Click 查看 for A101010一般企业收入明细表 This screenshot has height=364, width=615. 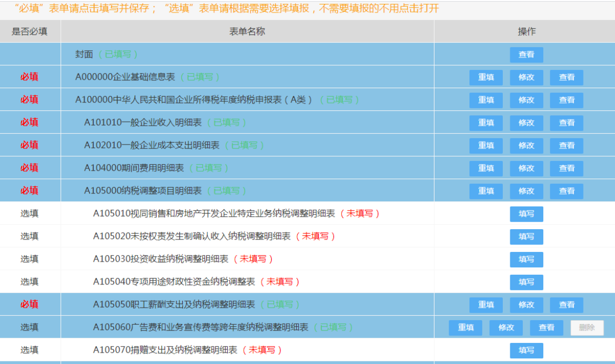tap(567, 123)
